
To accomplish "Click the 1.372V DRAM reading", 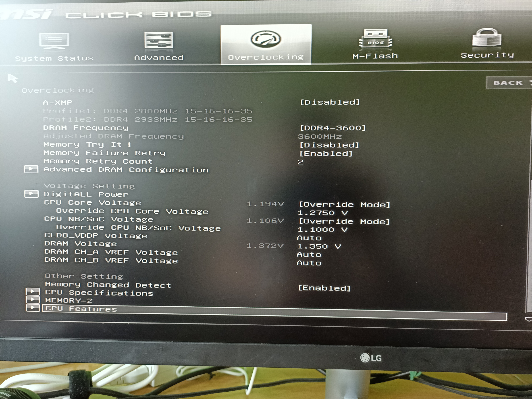I will 265,246.
